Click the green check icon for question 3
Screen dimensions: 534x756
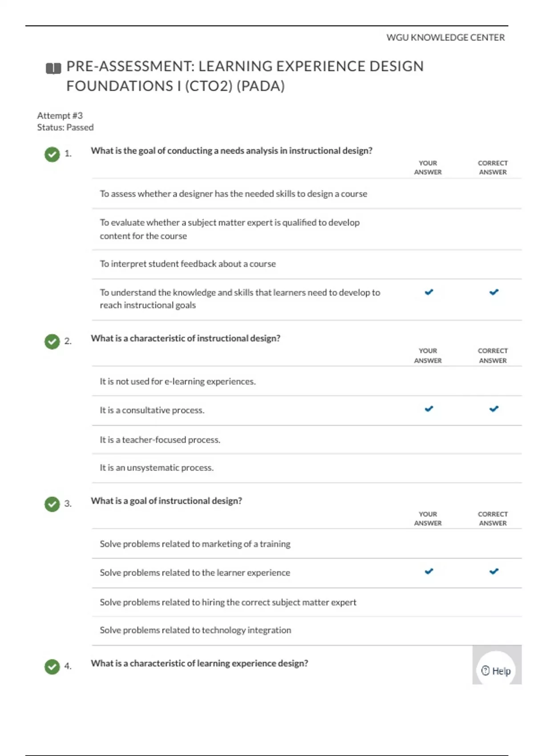52,504
